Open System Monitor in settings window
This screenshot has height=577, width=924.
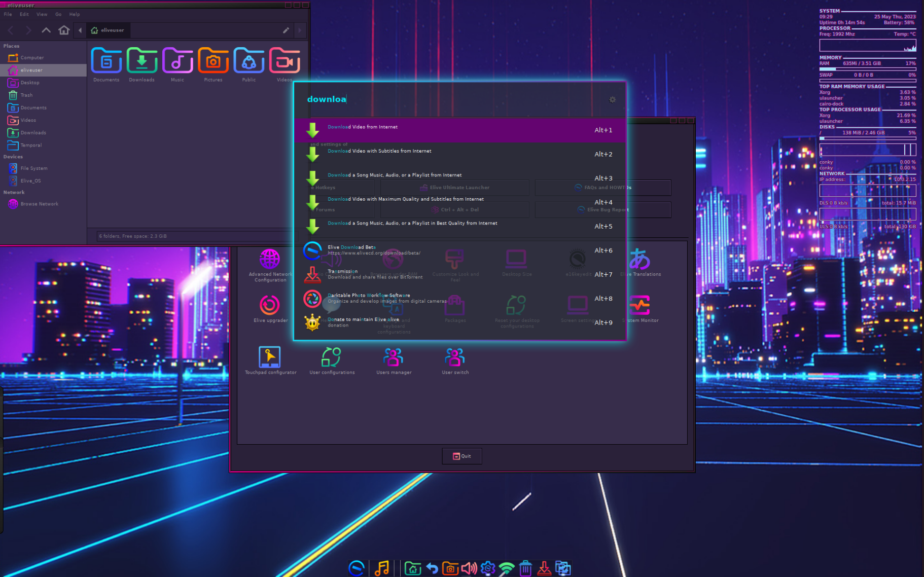(641, 309)
